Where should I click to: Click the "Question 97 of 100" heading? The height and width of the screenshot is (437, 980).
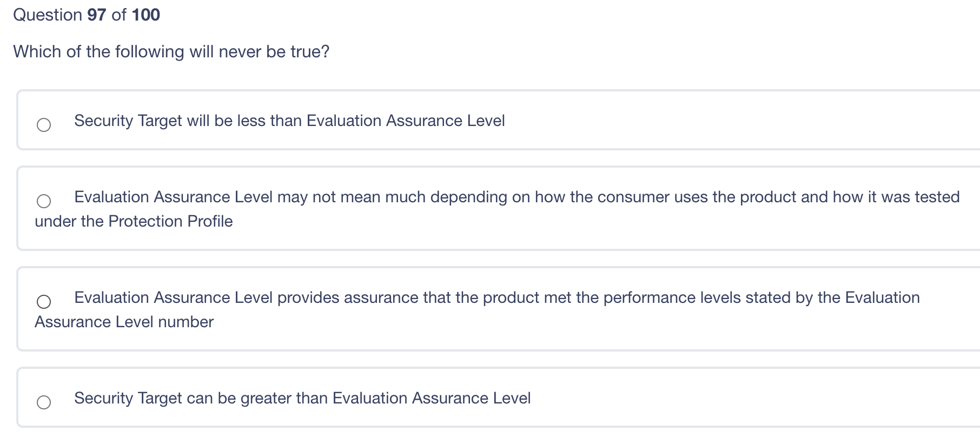pyautogui.click(x=87, y=15)
